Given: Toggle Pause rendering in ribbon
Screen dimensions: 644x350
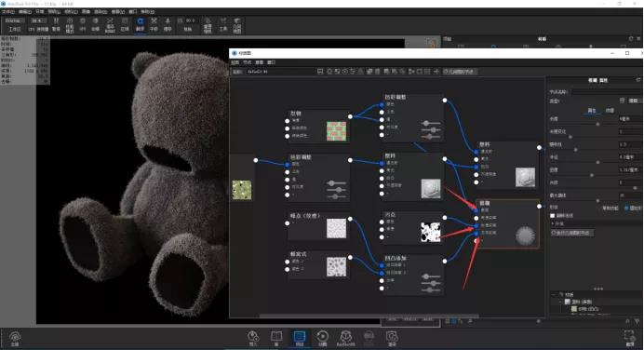Looking at the screenshot, I should tap(56, 24).
